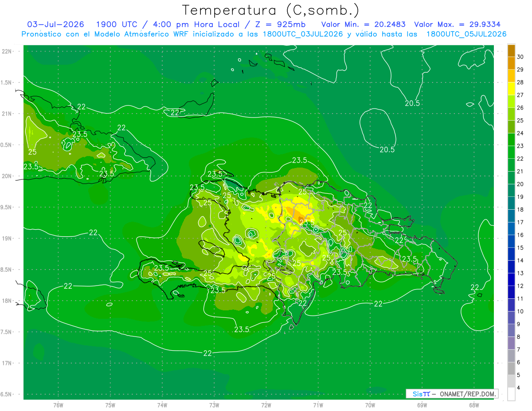
Task: Click the '1800UTC_05JUL2026' valid-until time text
Action: coord(466,34)
